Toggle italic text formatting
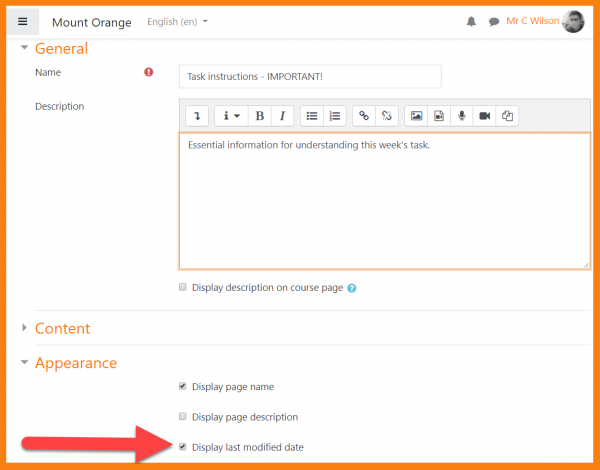The width and height of the screenshot is (600, 470). [x=283, y=116]
